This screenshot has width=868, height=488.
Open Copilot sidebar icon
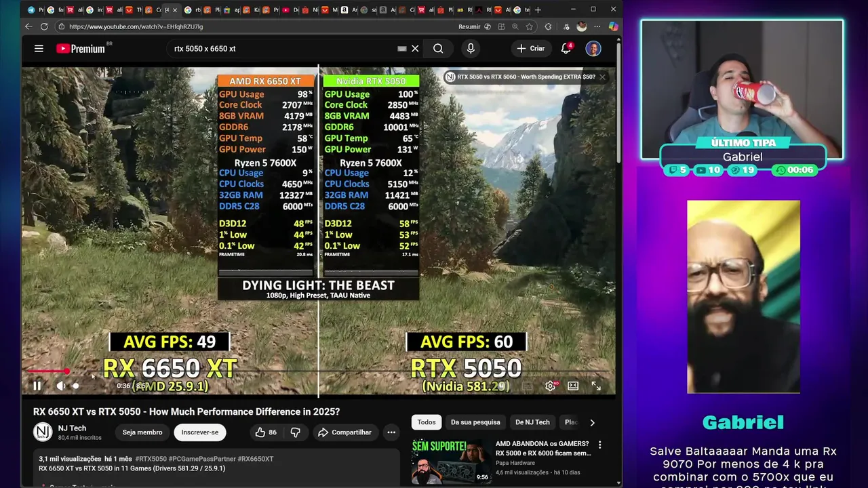613,26
